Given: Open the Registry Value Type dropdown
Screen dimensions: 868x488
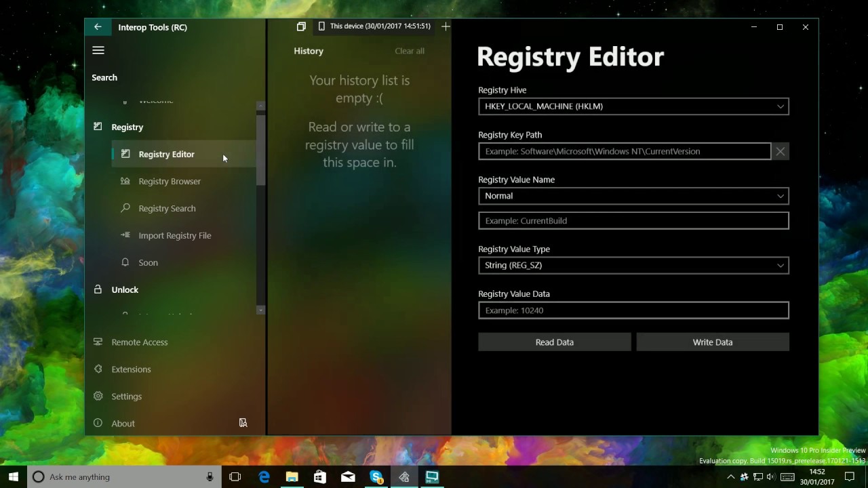Looking at the screenshot, I should pyautogui.click(x=633, y=265).
